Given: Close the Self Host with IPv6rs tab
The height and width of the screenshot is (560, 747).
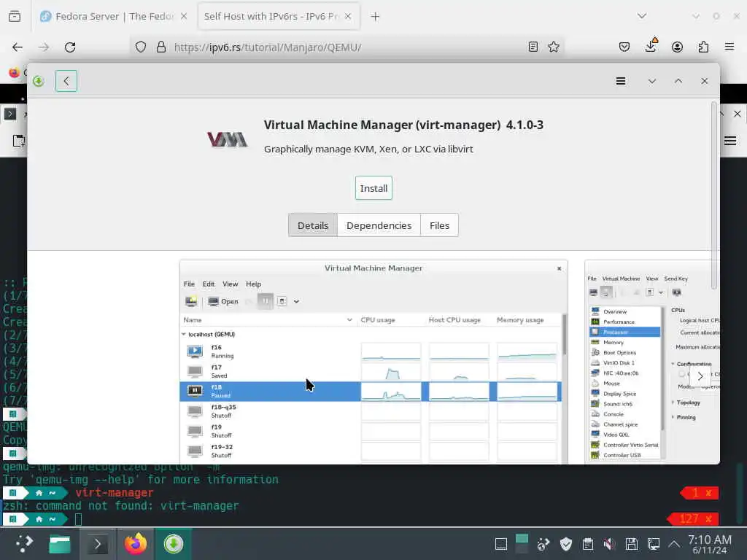Looking at the screenshot, I should (x=348, y=16).
